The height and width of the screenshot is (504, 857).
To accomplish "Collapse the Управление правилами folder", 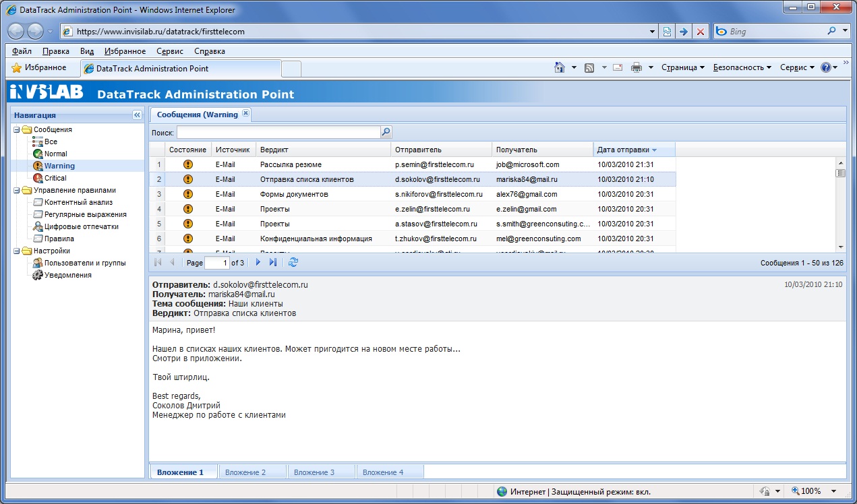I will [x=16, y=190].
